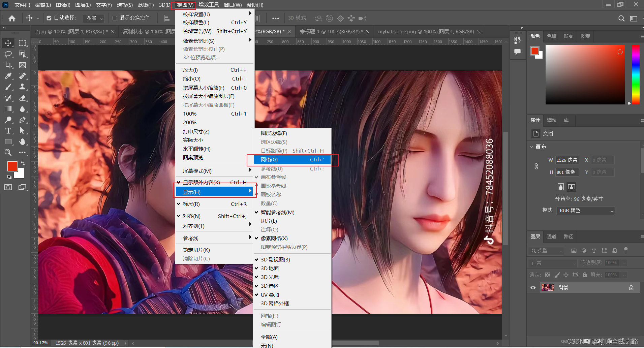Viewport: 644px width, 348px height.
Task: Select the Rectangular Marquee tool
Action: (22, 43)
